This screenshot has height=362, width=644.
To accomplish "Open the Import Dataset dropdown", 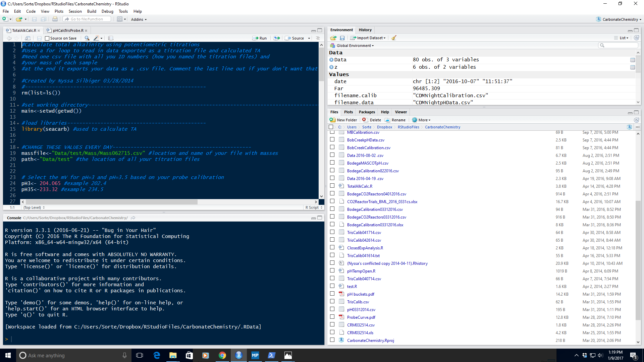I will (368, 38).
